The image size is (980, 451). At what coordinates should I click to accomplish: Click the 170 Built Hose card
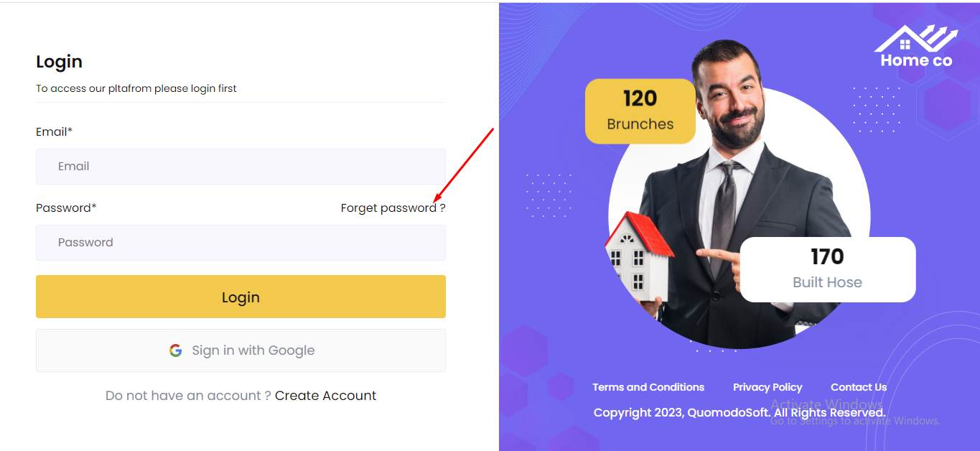(x=827, y=269)
